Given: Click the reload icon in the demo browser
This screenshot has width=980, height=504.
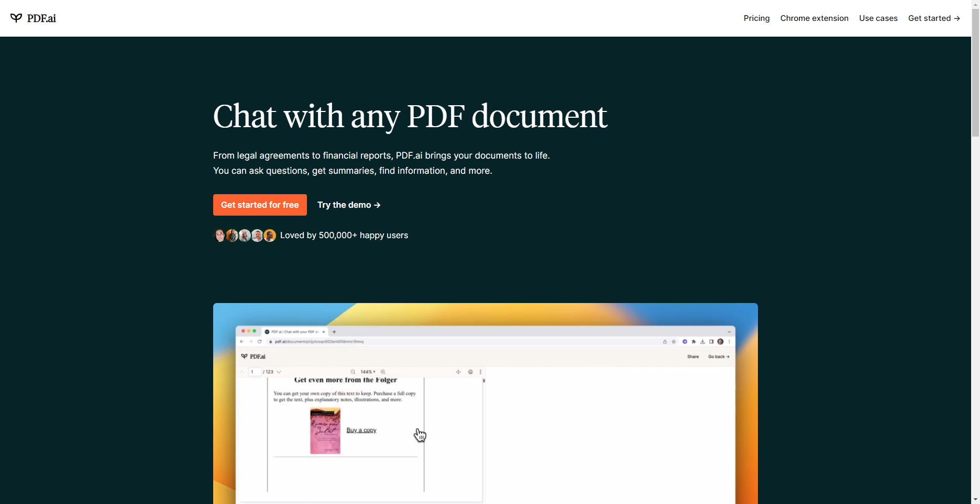Looking at the screenshot, I should point(259,341).
